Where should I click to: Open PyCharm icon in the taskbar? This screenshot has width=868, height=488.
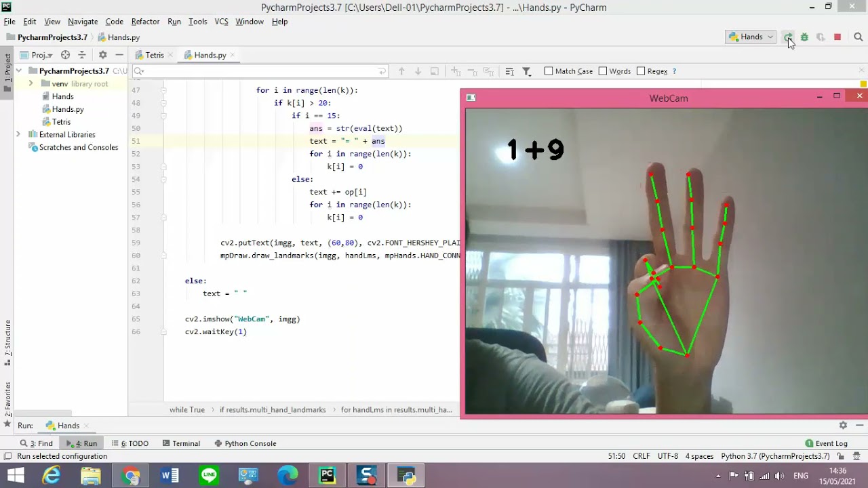tap(328, 476)
